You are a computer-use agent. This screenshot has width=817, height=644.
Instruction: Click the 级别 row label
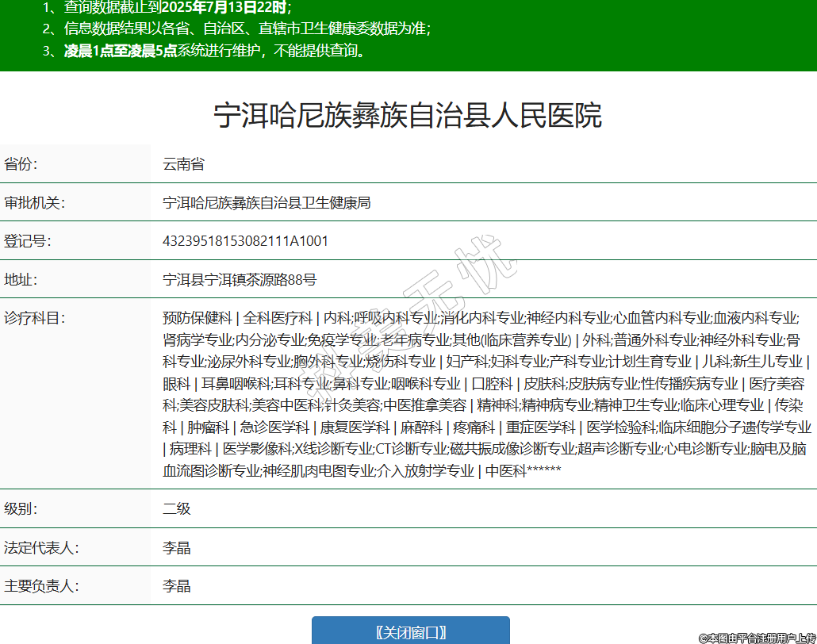(21, 508)
